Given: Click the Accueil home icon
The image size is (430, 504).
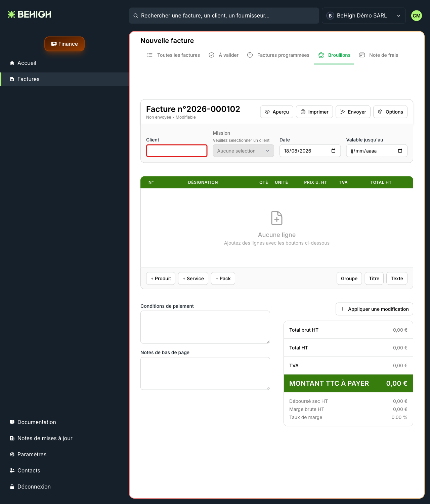Looking at the screenshot, I should [12, 63].
